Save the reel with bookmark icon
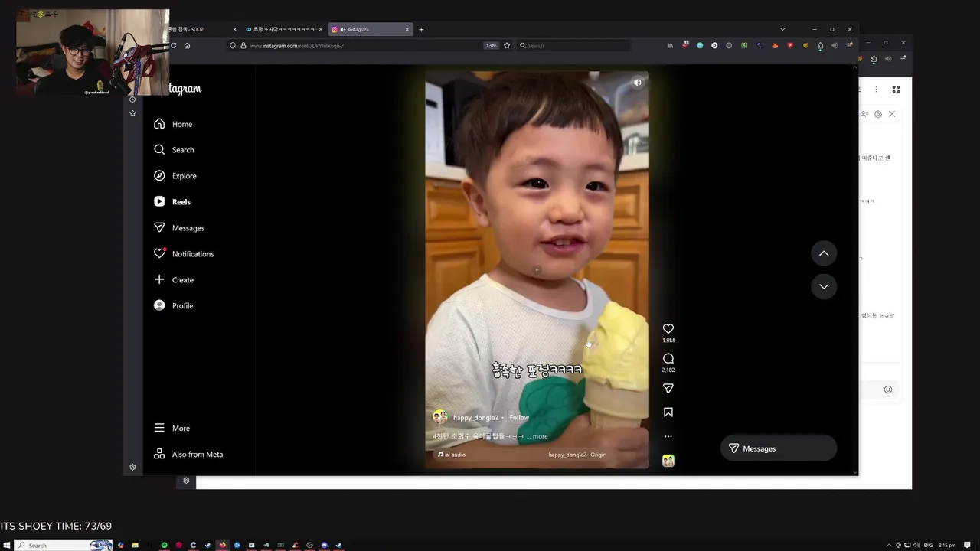The image size is (980, 551). click(x=668, y=412)
